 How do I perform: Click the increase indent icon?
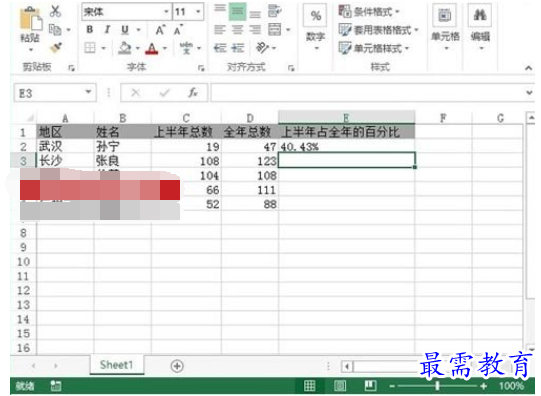pyautogui.click(x=237, y=48)
